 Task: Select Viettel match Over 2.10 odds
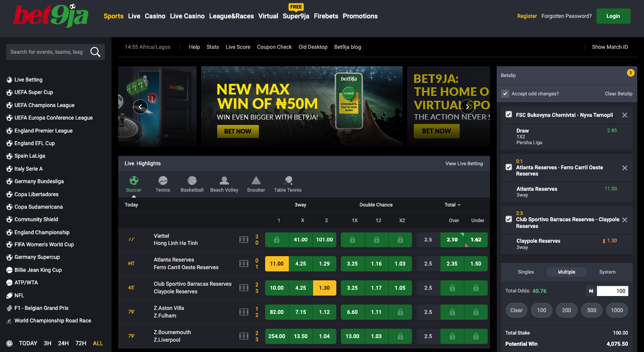pos(452,240)
